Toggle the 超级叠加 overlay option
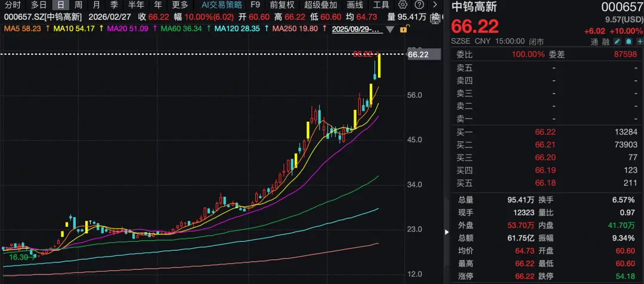 coord(321,5)
